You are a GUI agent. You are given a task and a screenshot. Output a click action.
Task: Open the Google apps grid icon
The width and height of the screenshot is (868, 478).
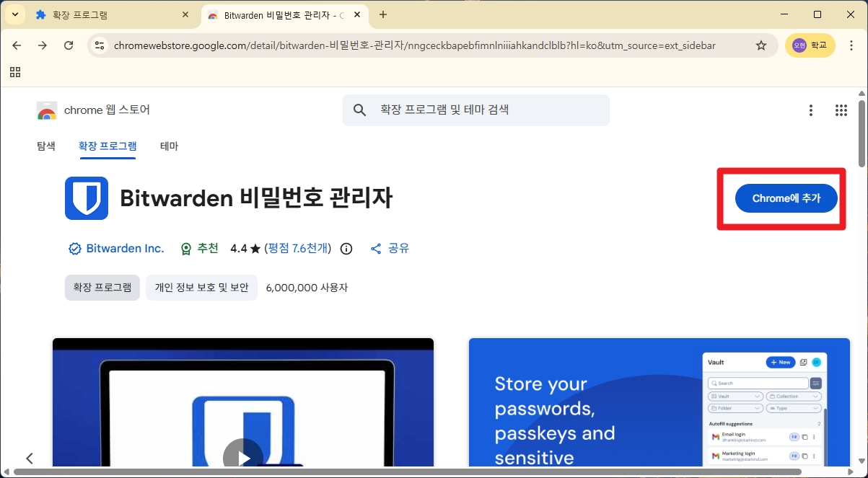click(x=841, y=110)
